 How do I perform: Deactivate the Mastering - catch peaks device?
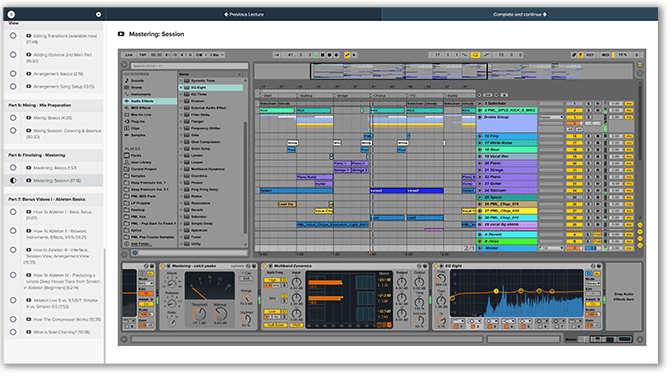pos(163,266)
